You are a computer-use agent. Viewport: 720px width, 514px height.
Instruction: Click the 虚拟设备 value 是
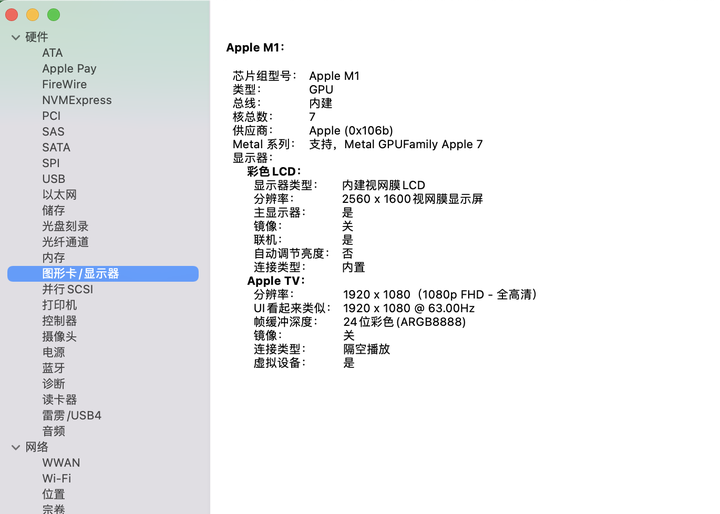point(349,363)
